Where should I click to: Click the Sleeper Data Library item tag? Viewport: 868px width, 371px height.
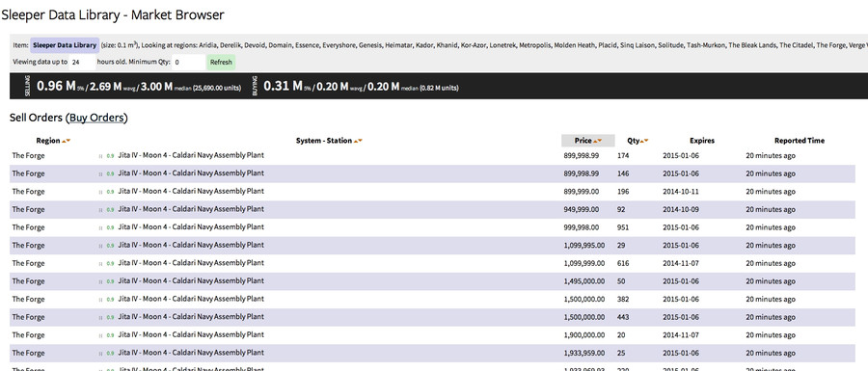65,45
